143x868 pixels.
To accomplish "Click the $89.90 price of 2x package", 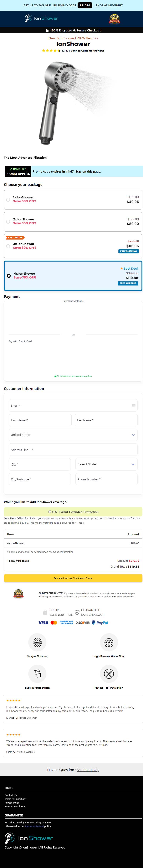I will pos(133,224).
